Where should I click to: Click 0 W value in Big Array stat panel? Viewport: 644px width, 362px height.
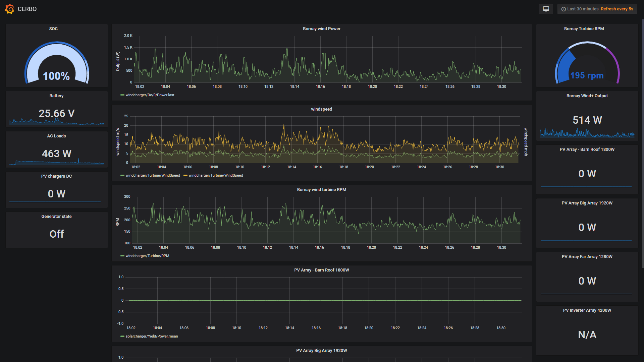click(x=587, y=227)
